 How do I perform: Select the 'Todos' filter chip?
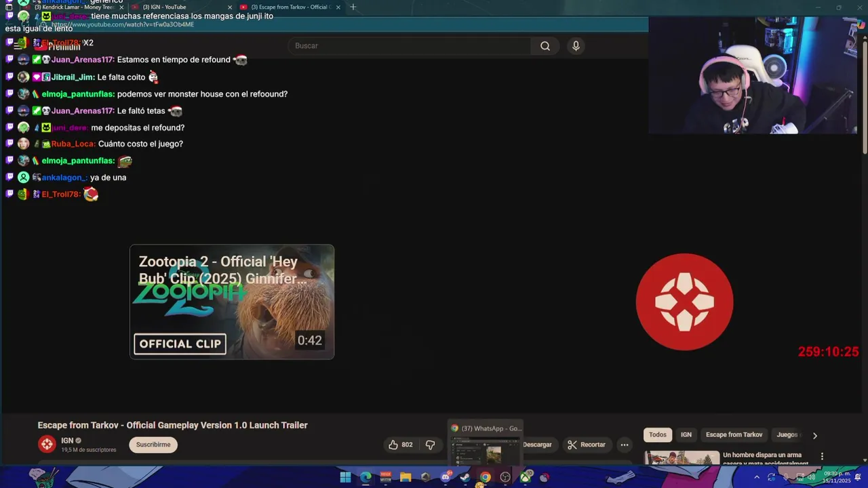click(x=658, y=434)
